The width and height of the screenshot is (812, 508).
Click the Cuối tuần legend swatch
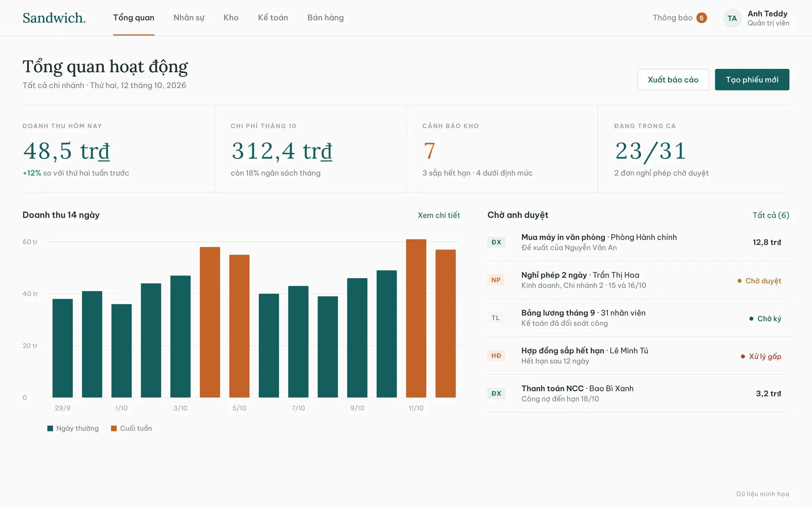click(x=114, y=428)
